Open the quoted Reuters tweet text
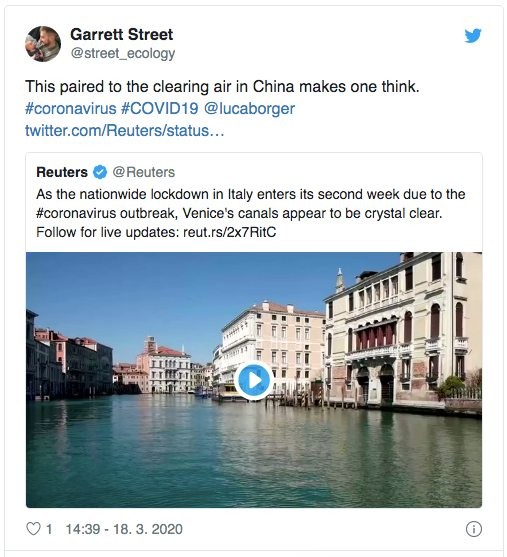 click(250, 213)
